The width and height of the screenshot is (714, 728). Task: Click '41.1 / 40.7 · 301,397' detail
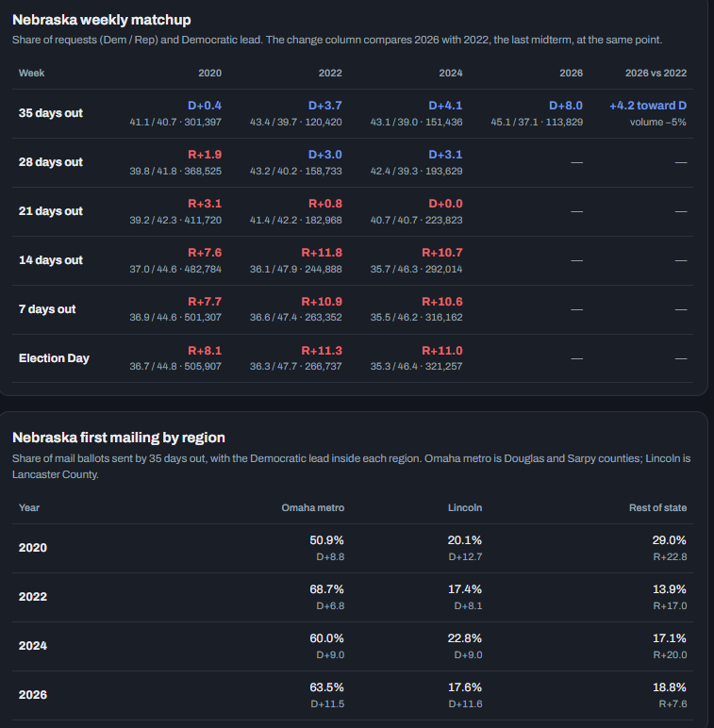(x=175, y=122)
